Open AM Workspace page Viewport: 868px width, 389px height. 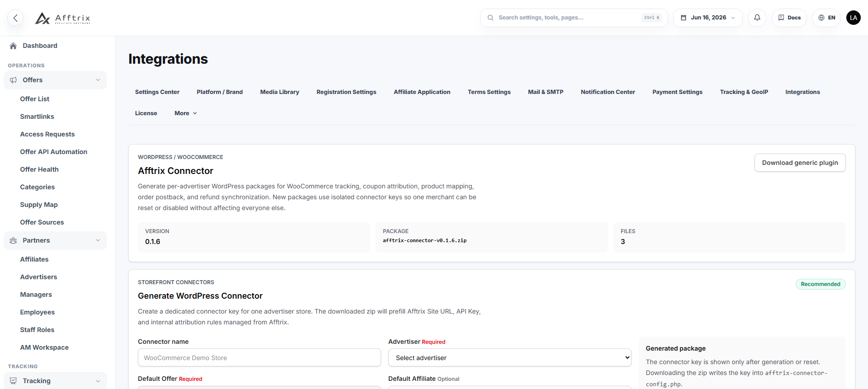(x=44, y=347)
